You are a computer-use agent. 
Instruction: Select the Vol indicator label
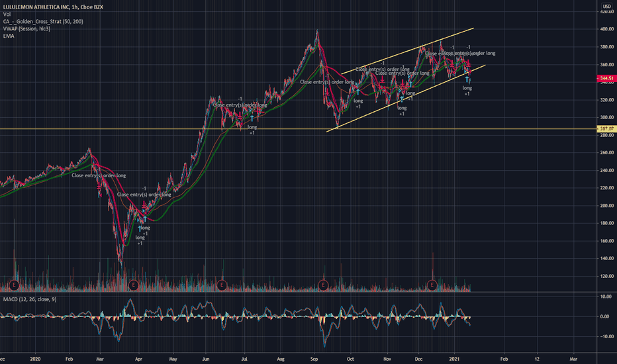(7, 14)
